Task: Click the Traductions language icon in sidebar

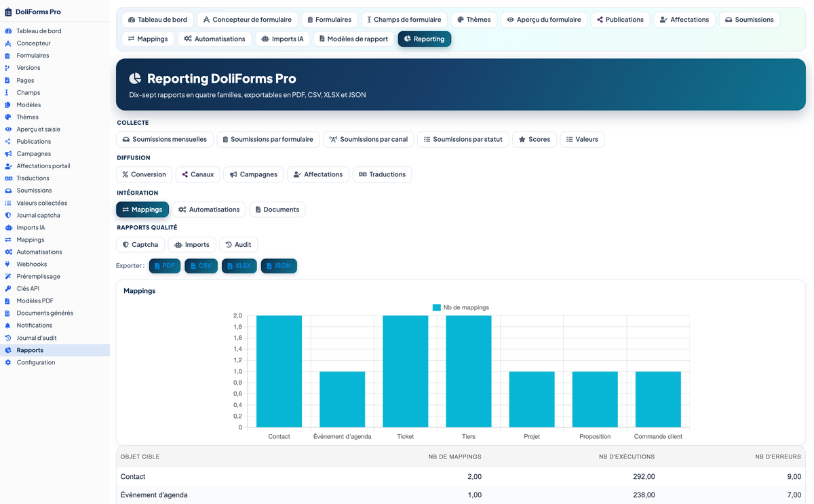Action: (x=8, y=178)
